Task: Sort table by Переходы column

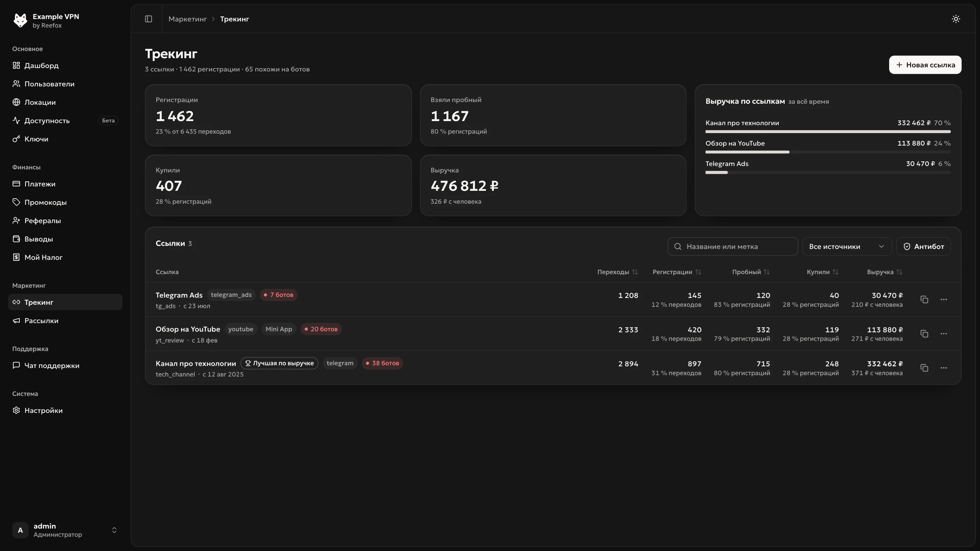Action: [618, 272]
